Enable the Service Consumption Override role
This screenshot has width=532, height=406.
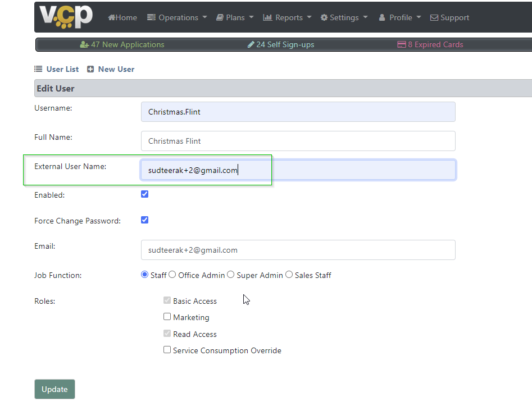click(x=167, y=350)
